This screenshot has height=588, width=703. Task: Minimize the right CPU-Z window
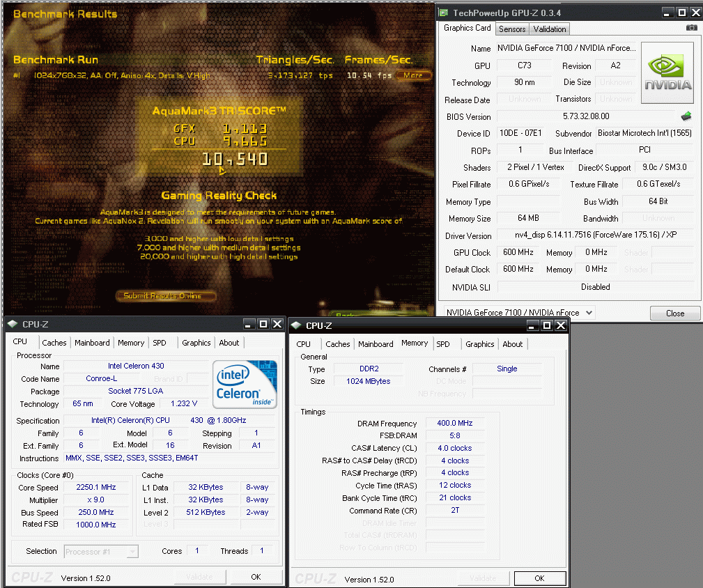(x=532, y=325)
